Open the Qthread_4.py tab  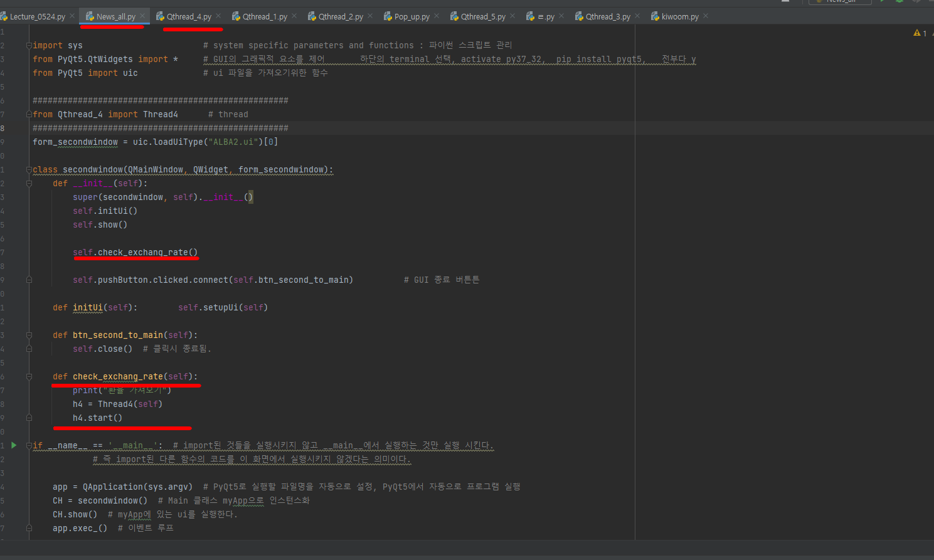click(189, 16)
